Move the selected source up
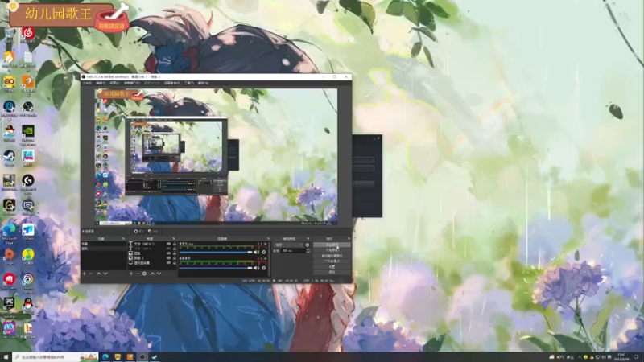Image resolution: width=644 pixels, height=362 pixels. 152,274
